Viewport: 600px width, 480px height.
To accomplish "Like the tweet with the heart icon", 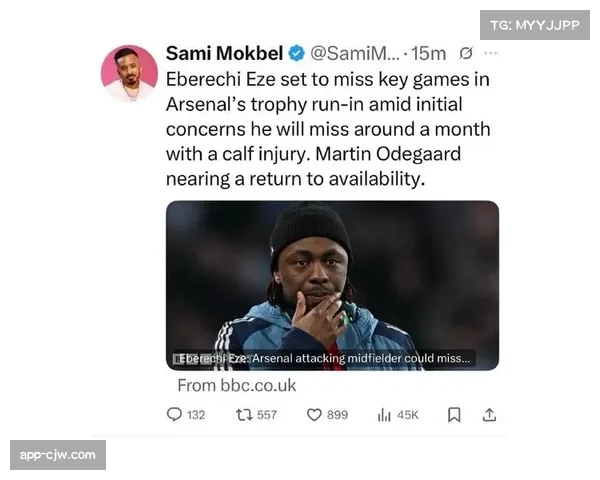I will tap(313, 414).
